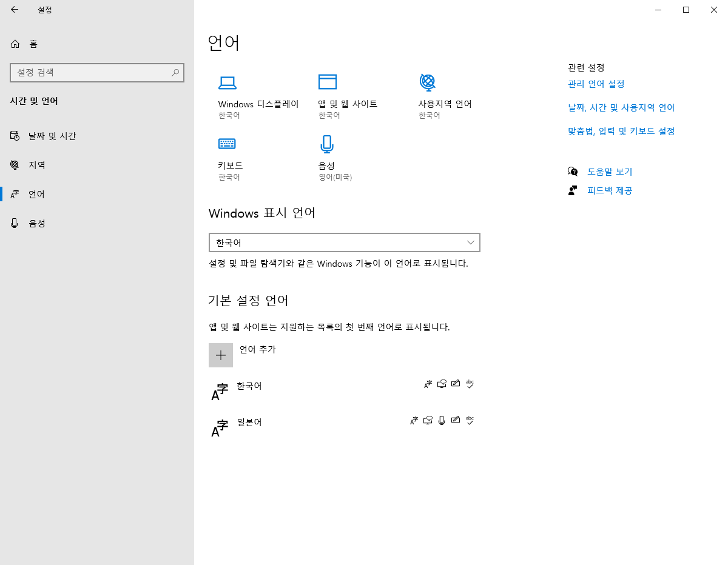The height and width of the screenshot is (565, 728).
Task: Click the spell-check abc icon in 일본어 row
Action: point(470,420)
